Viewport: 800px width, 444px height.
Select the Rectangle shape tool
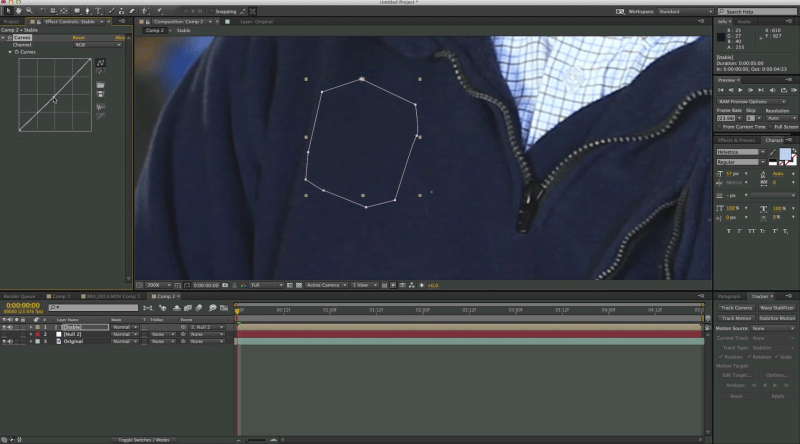pyautogui.click(x=77, y=11)
